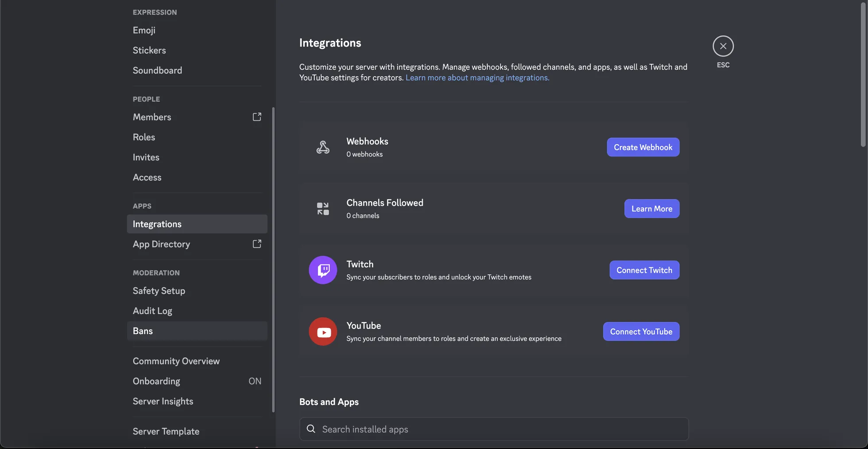Open Community Overview
The image size is (868, 449).
197,361
